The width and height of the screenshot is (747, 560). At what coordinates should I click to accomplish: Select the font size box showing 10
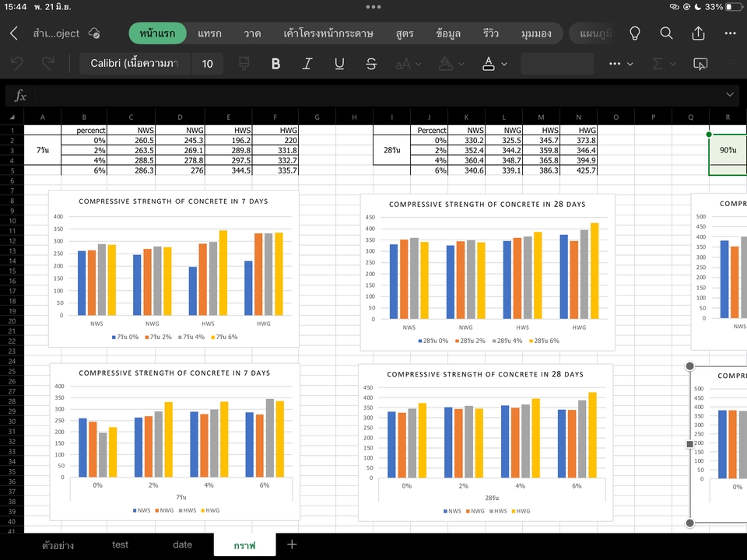(x=207, y=64)
